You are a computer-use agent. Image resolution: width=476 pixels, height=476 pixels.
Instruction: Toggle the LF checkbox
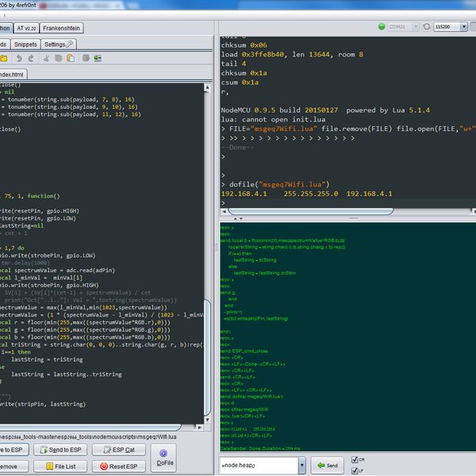point(355,470)
